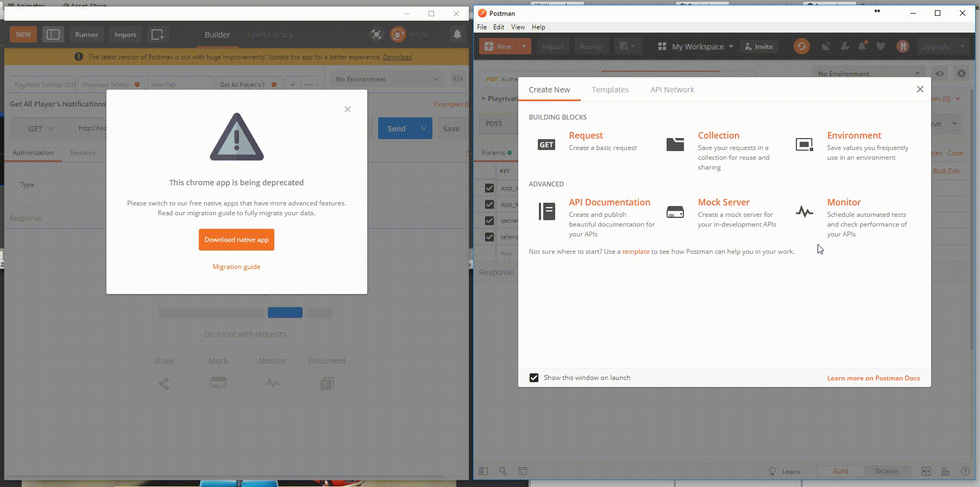This screenshot has width=980, height=487.
Task: Click the Download native app button
Action: click(236, 240)
